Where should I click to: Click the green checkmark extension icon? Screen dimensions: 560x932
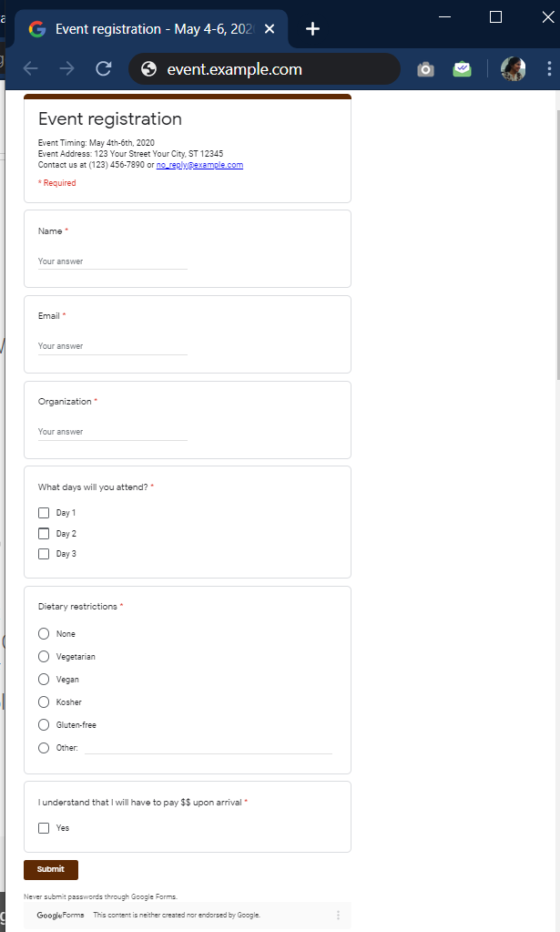click(463, 69)
